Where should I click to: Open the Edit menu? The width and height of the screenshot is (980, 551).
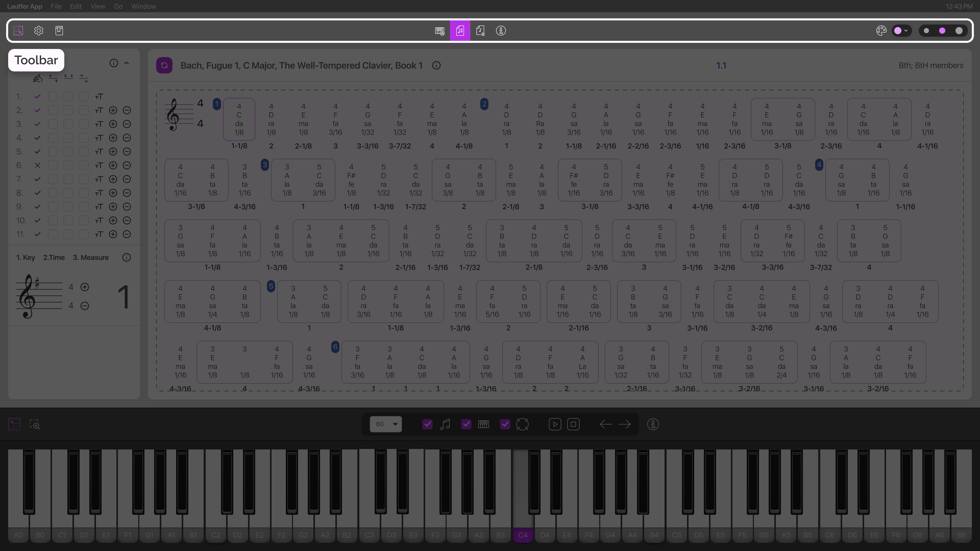click(x=76, y=6)
